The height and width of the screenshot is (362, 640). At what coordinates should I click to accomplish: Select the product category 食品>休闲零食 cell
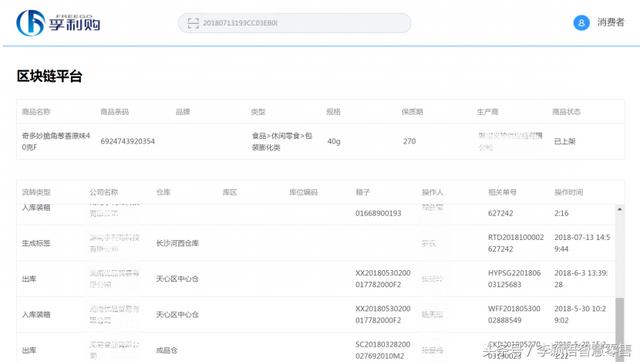[x=282, y=141]
